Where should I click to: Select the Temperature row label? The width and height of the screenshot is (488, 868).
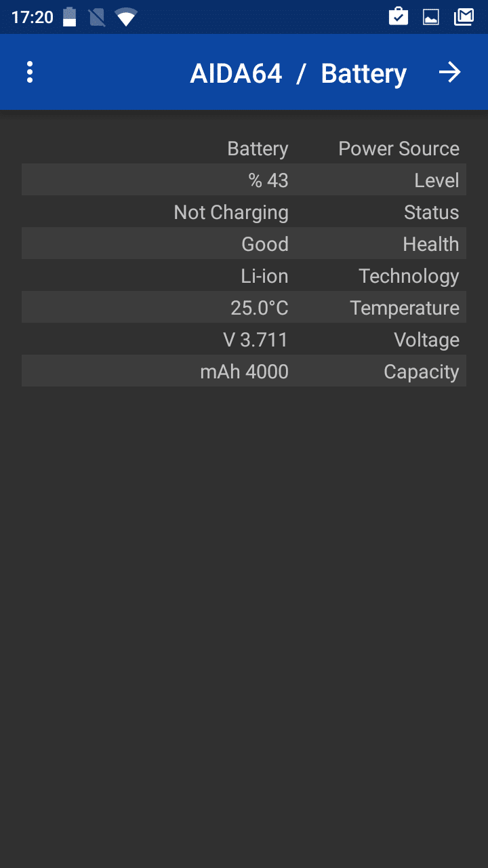pos(405,308)
